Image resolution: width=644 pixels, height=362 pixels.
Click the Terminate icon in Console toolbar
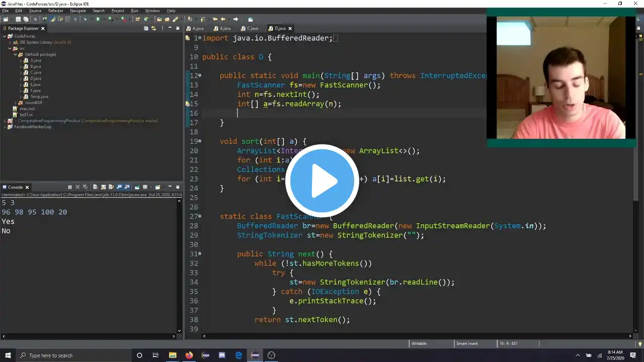(70, 187)
